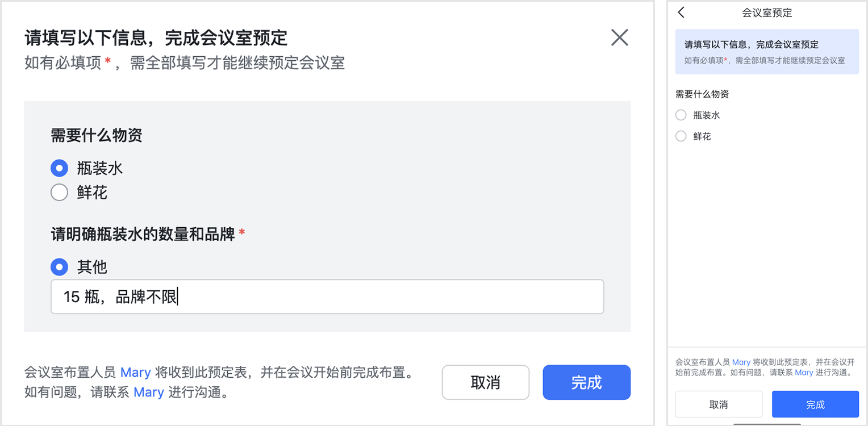
Task: Select the 其他 option under the bottled water question
Action: (x=59, y=266)
